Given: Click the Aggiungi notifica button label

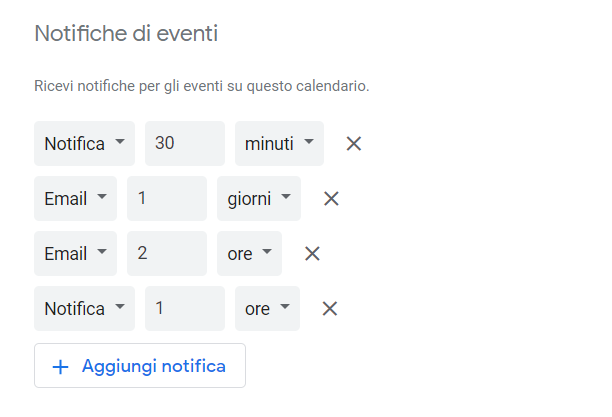Looking at the screenshot, I should [x=153, y=366].
